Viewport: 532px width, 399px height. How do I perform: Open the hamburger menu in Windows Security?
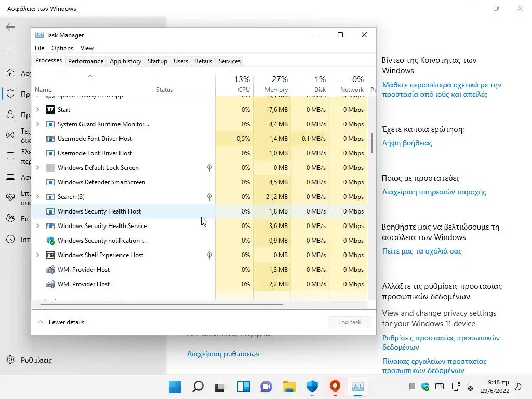[10, 48]
